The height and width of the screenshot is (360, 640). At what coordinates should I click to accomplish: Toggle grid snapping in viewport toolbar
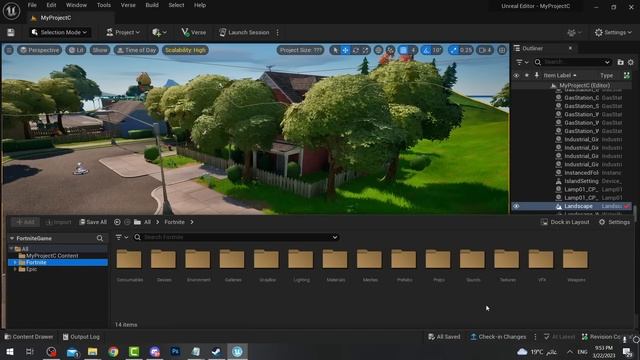point(403,50)
